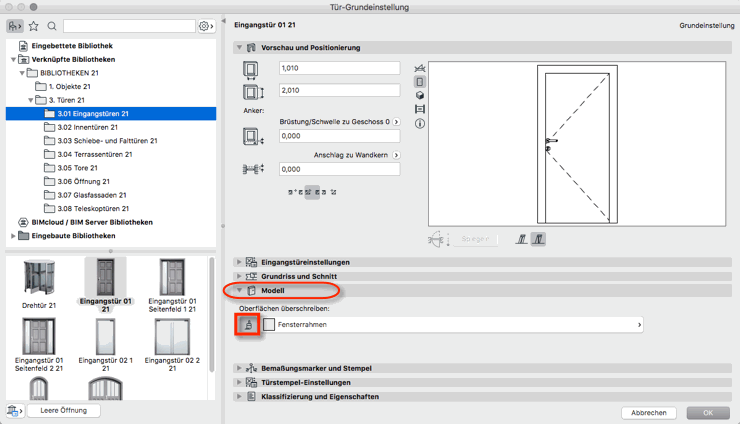Expand the Eingebaute Bibliotheken node
Image resolution: width=740 pixels, height=424 pixels.
[x=13, y=236]
